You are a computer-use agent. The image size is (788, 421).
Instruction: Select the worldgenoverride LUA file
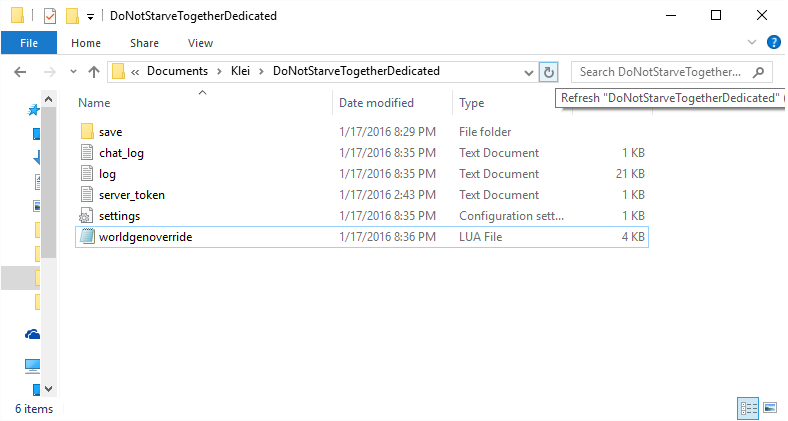coord(148,237)
